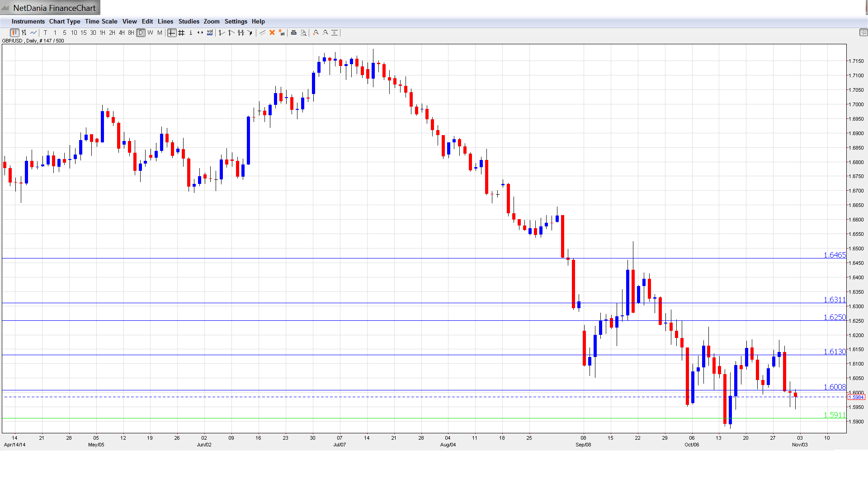Screen dimensions: 868x488
Task: Toggle the volume display icon
Action: click(210, 33)
